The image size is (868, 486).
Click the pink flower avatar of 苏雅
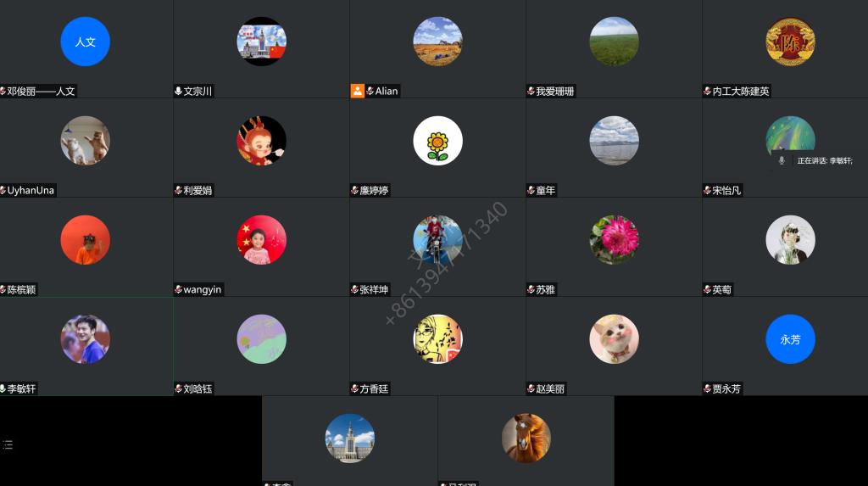coord(614,240)
